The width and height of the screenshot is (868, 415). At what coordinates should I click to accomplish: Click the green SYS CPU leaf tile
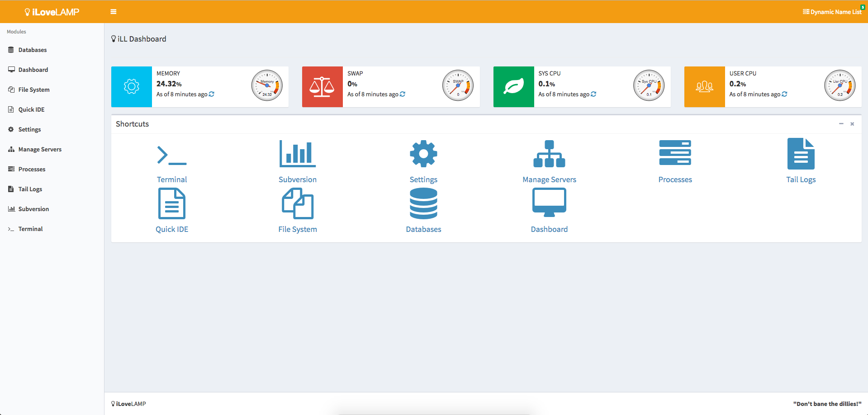click(514, 87)
